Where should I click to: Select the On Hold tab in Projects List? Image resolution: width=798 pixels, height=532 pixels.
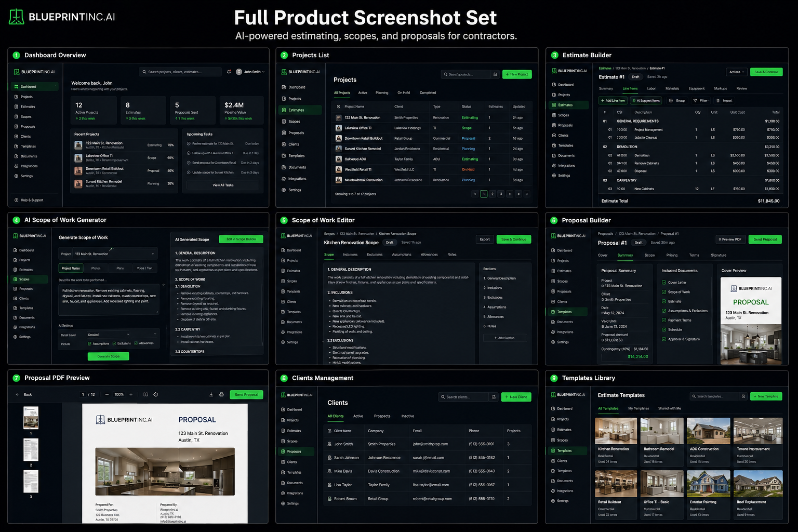(x=404, y=93)
